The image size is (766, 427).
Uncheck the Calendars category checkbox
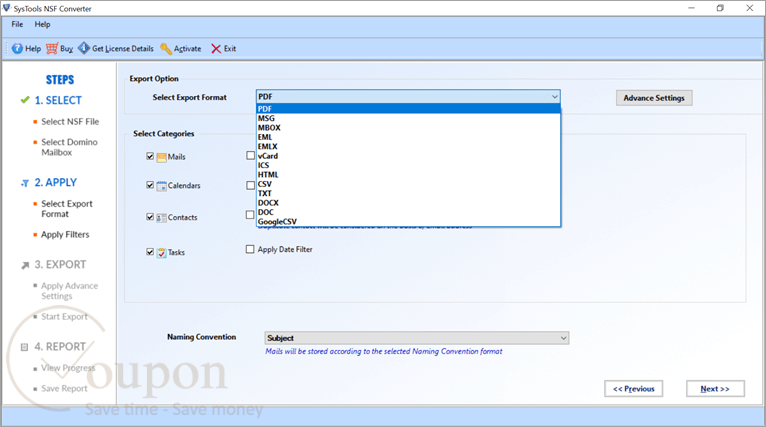150,185
